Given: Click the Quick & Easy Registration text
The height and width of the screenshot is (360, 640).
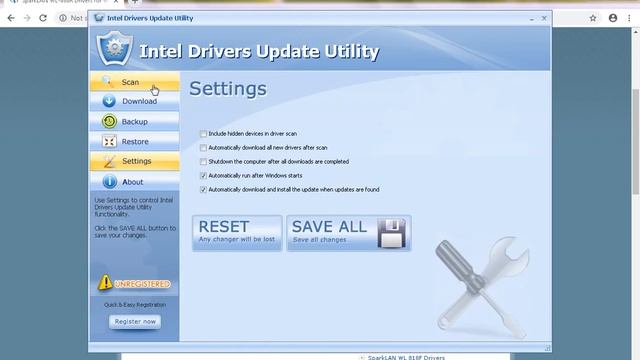Looking at the screenshot, I should pyautogui.click(x=135, y=305).
